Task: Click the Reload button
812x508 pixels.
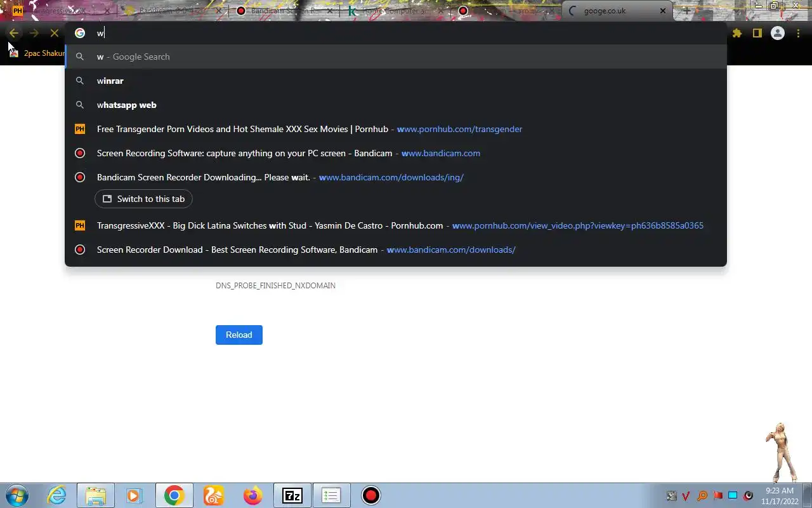Action: [x=239, y=335]
